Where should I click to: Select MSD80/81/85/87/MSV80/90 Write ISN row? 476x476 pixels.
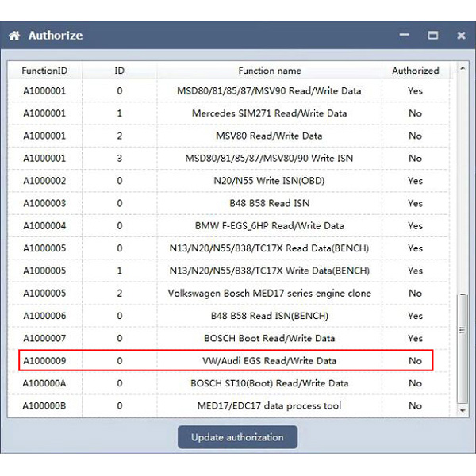[x=228, y=158]
